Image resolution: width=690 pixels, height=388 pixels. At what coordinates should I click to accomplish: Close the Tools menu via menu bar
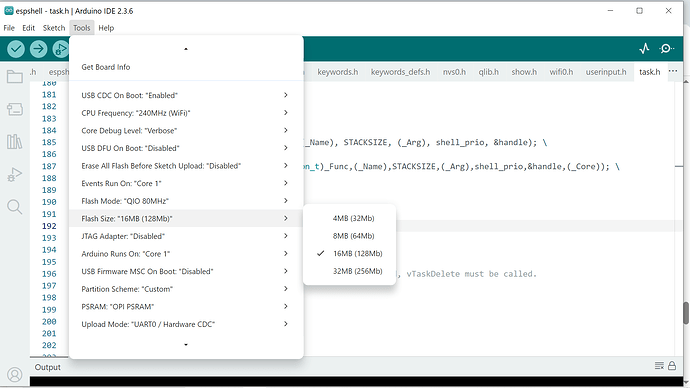click(x=81, y=28)
